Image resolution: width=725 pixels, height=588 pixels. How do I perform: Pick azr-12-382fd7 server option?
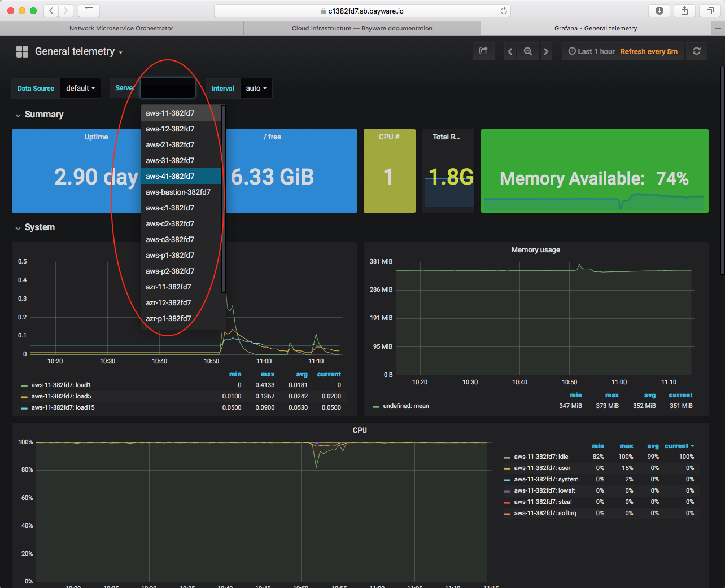click(181, 302)
